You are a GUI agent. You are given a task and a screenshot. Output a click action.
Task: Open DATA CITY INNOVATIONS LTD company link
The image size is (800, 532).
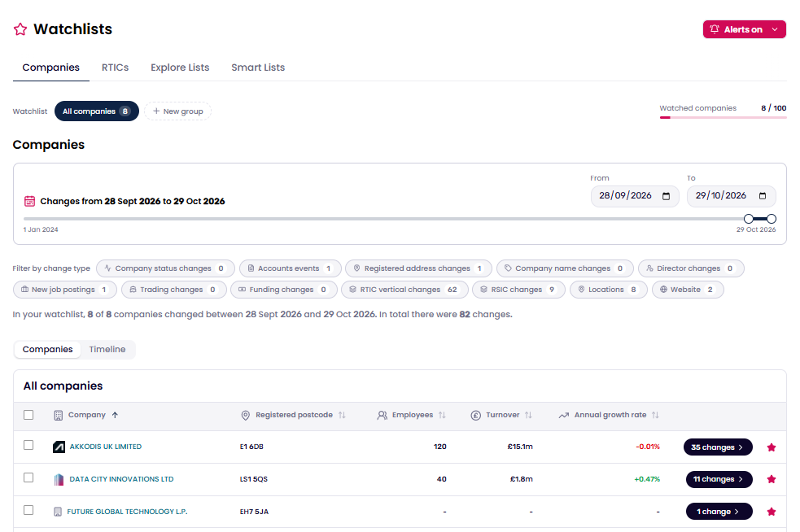(x=121, y=479)
